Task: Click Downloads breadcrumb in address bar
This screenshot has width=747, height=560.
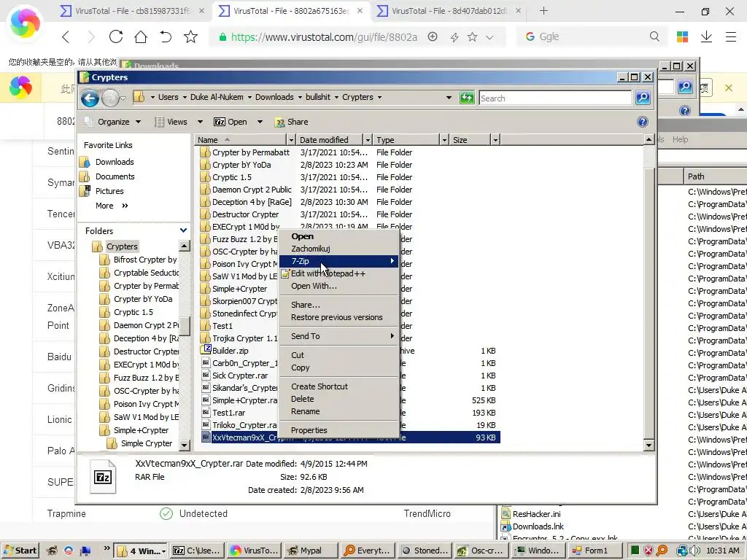Action: tap(274, 97)
